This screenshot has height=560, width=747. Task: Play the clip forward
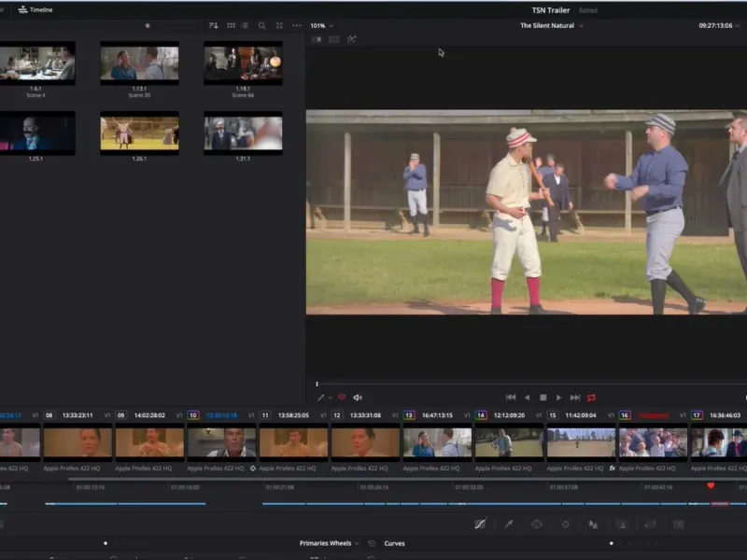558,398
